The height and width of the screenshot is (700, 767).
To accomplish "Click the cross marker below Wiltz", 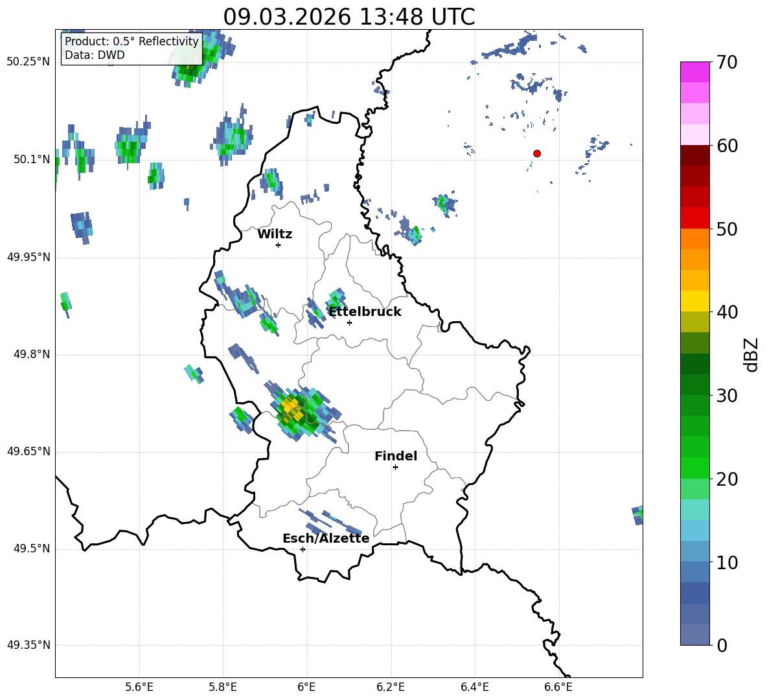I will click(x=278, y=245).
